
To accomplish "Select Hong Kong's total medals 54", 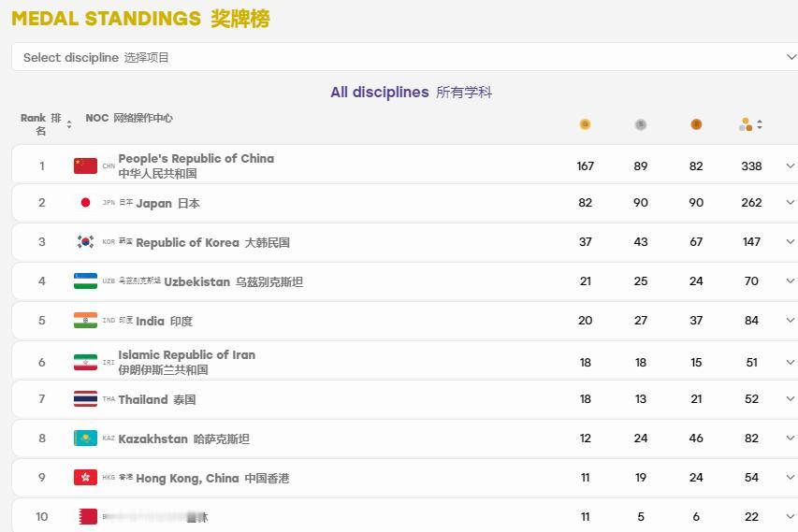I will [751, 478].
